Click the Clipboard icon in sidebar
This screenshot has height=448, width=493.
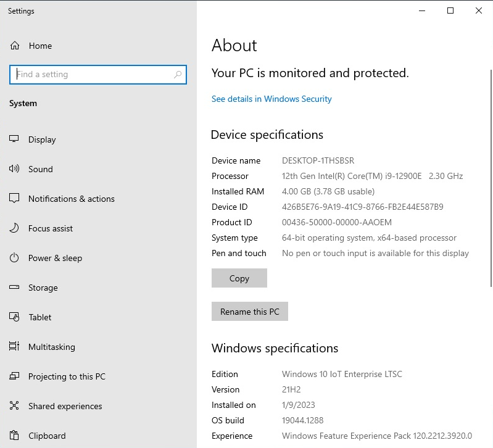14,436
